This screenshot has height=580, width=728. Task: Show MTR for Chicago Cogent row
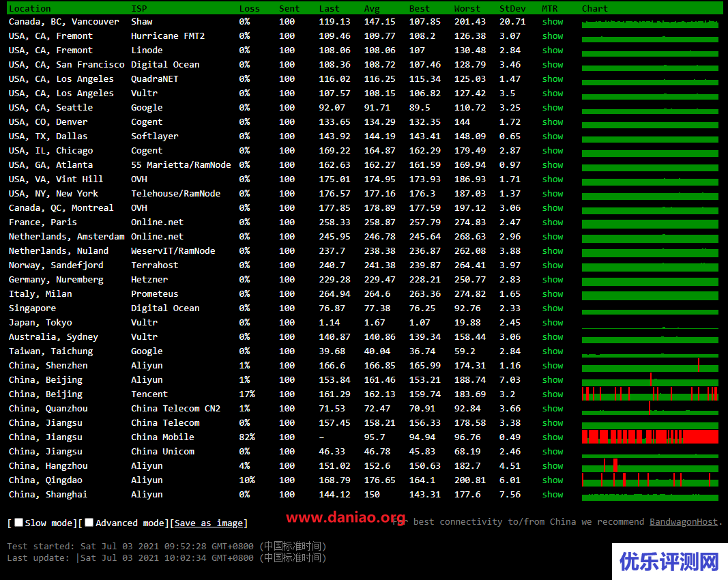click(553, 150)
